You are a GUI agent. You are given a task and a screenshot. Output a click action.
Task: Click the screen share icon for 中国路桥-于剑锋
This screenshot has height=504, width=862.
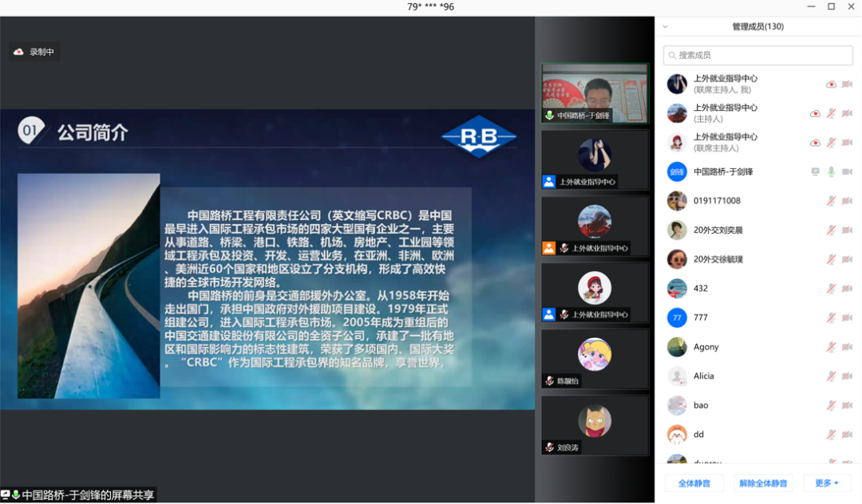point(815,171)
